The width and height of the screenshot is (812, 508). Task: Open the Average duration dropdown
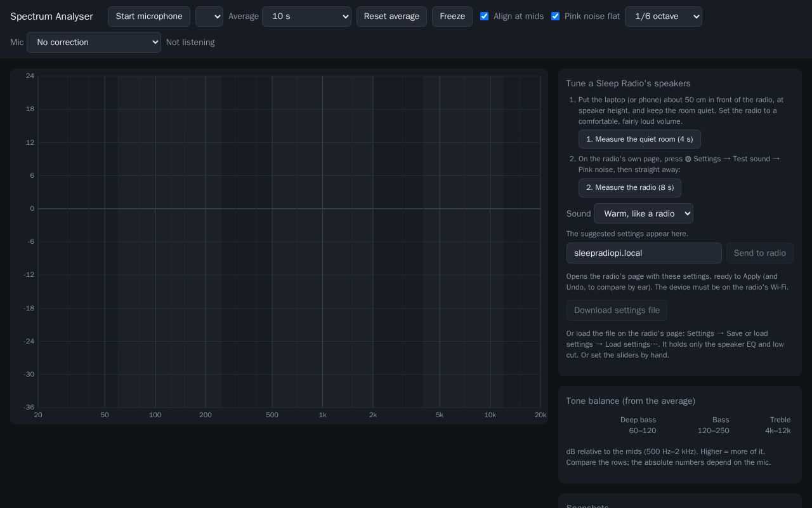tap(306, 17)
